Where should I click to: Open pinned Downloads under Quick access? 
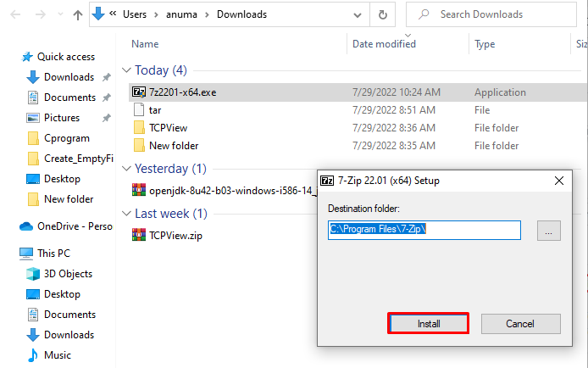coord(69,77)
